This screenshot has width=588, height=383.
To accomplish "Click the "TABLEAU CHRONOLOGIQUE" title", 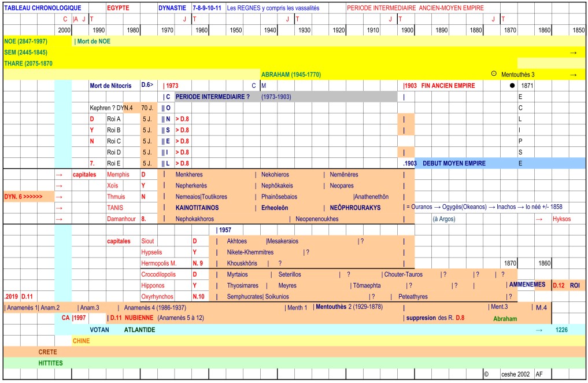I will [x=43, y=8].
